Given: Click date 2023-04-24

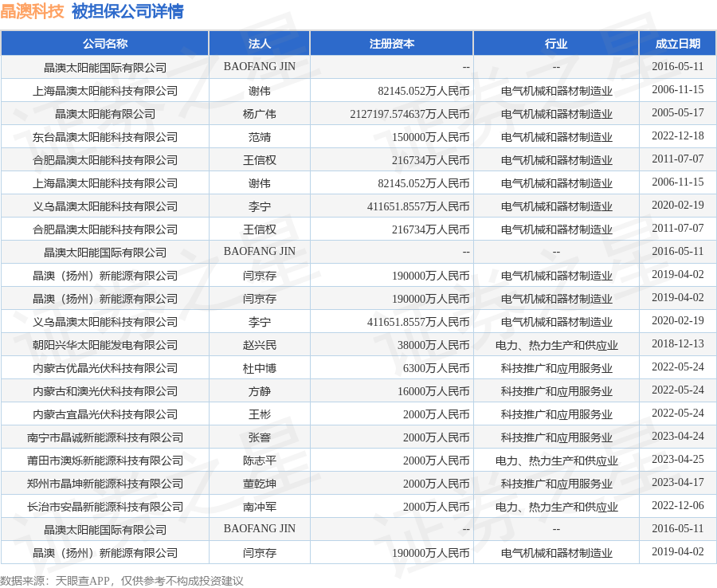Looking at the screenshot, I should click(x=678, y=436).
